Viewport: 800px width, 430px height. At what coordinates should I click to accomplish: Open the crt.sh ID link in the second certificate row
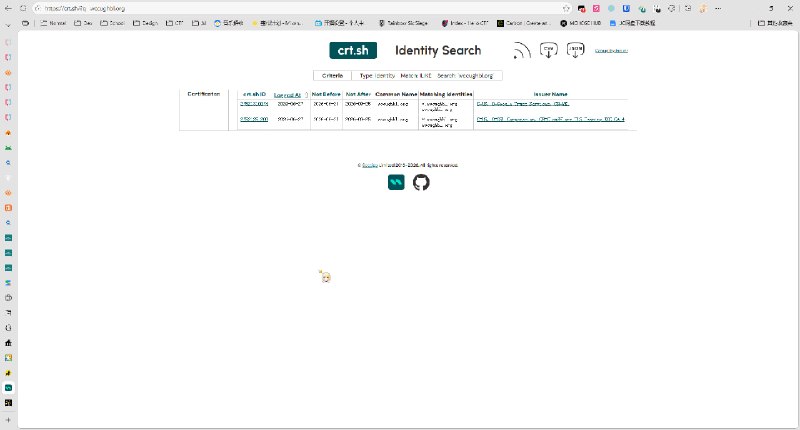254,119
